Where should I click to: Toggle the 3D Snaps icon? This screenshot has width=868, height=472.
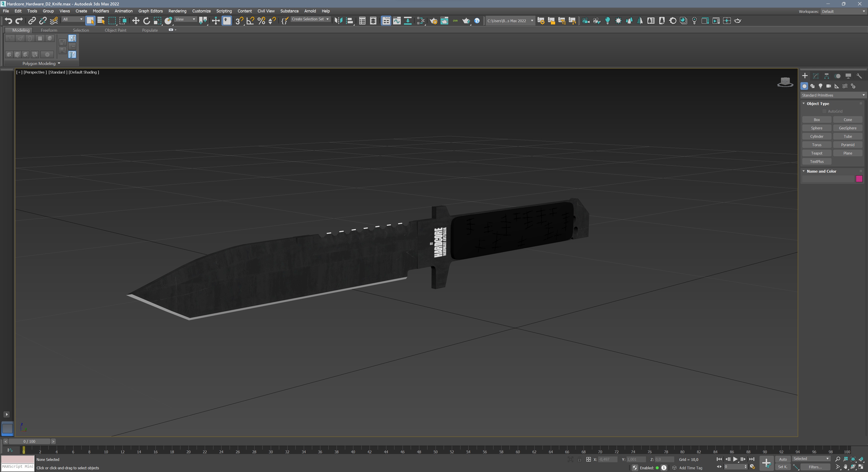239,21
